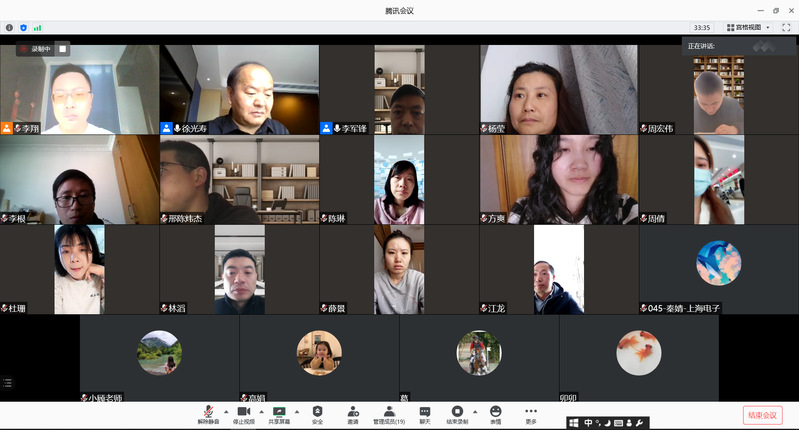799x430 pixels.
Task: Select 徐光寿's video thumbnail
Action: coord(239,89)
